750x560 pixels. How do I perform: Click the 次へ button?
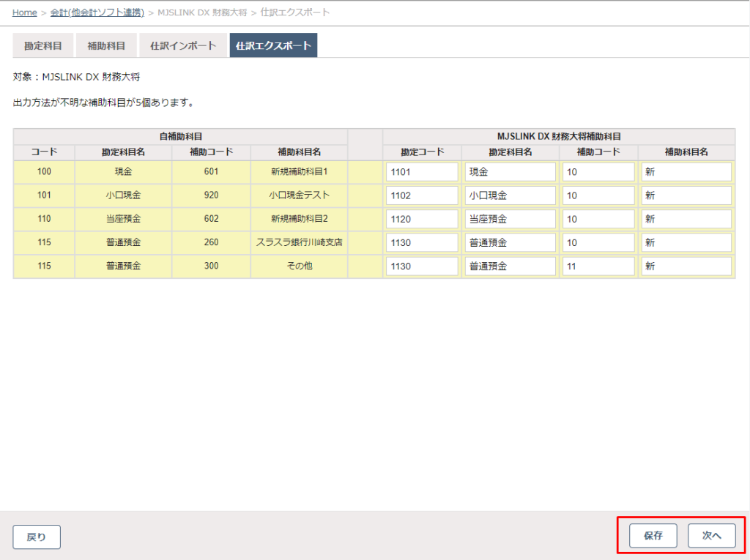pyautogui.click(x=712, y=536)
